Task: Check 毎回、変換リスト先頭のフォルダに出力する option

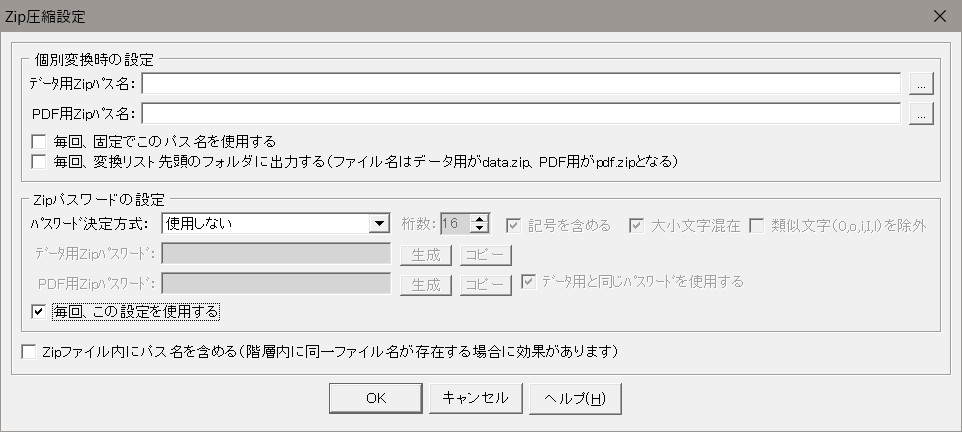Action: (40, 161)
